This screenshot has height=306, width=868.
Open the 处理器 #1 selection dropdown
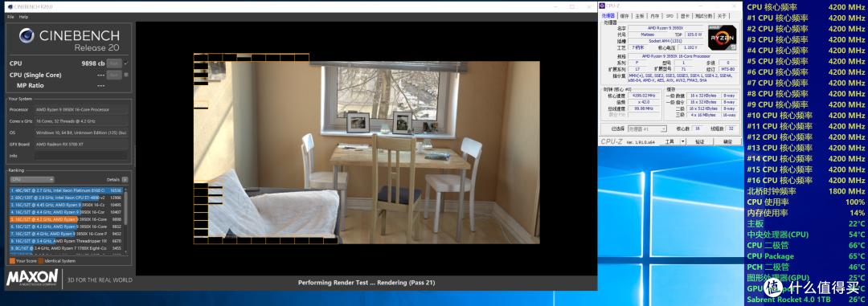pyautogui.click(x=647, y=129)
